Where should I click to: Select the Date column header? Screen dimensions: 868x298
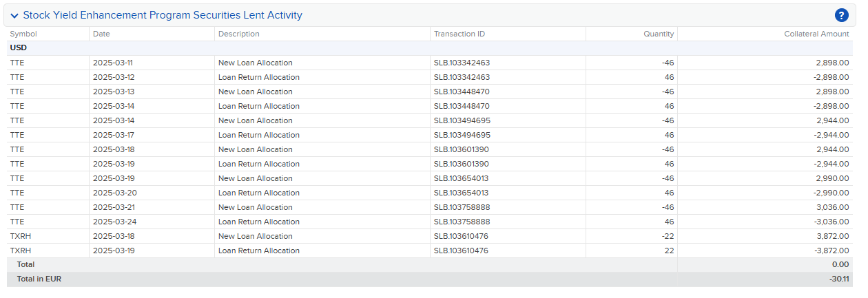[x=101, y=34]
